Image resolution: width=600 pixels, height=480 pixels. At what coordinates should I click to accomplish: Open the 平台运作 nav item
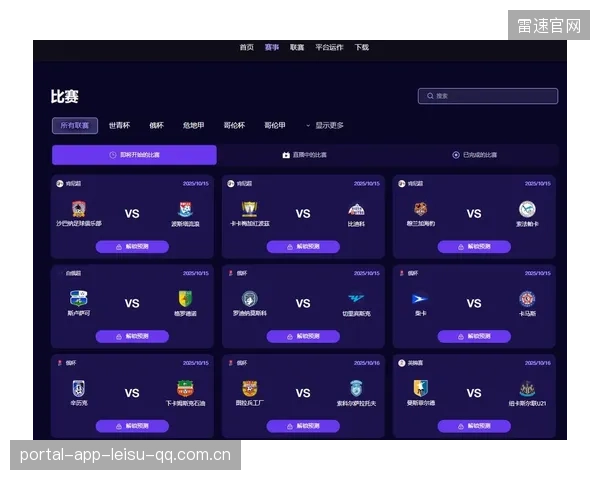(x=329, y=47)
